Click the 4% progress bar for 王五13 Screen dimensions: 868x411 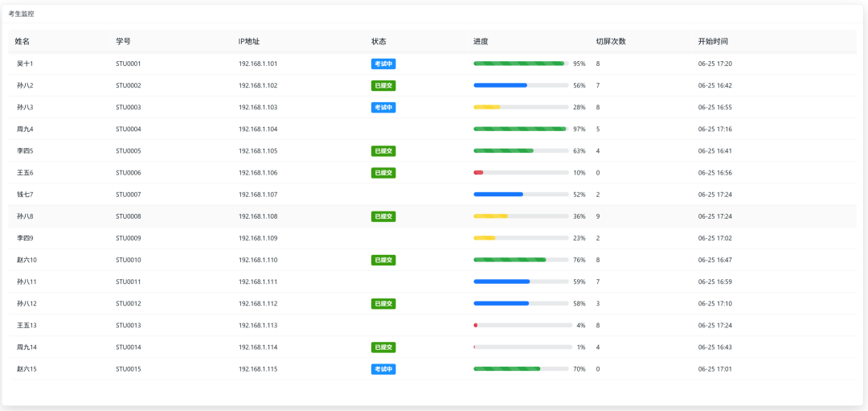coord(522,325)
